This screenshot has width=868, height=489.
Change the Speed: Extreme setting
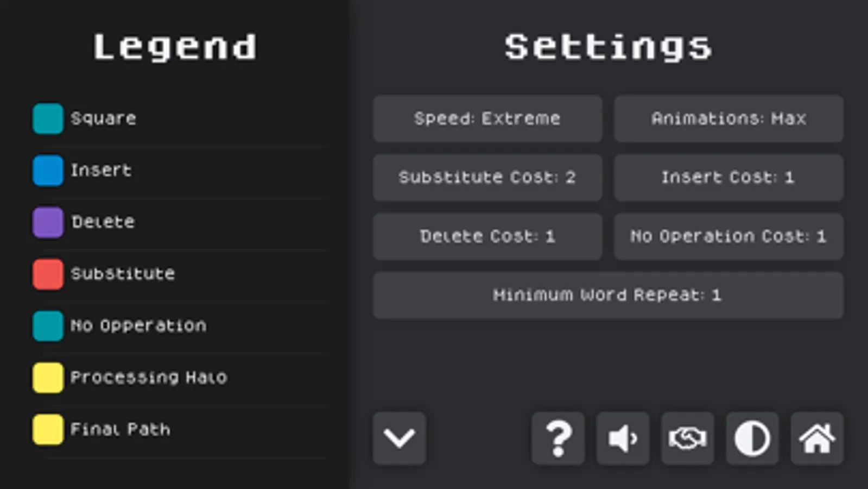[x=487, y=118]
